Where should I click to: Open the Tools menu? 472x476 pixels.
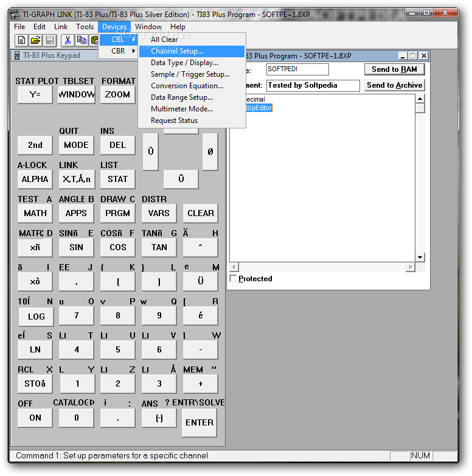(x=85, y=27)
